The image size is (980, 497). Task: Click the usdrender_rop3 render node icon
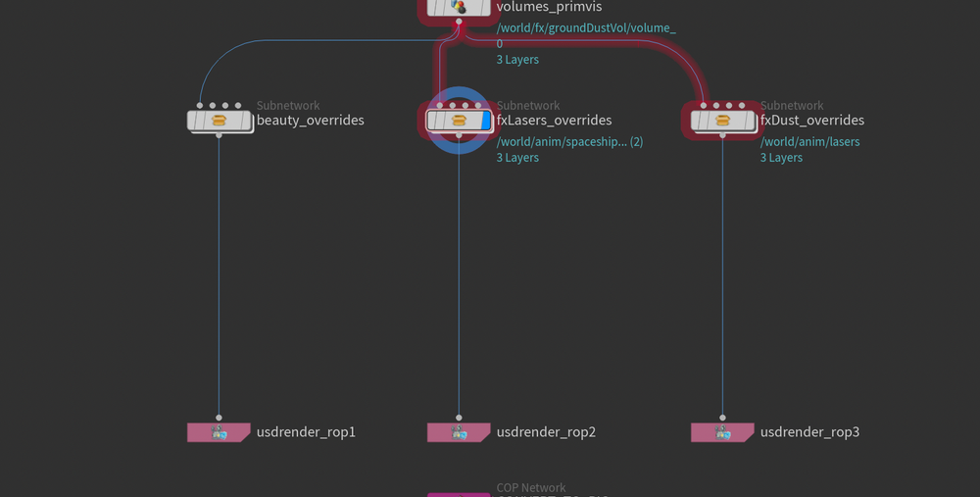pos(723,432)
